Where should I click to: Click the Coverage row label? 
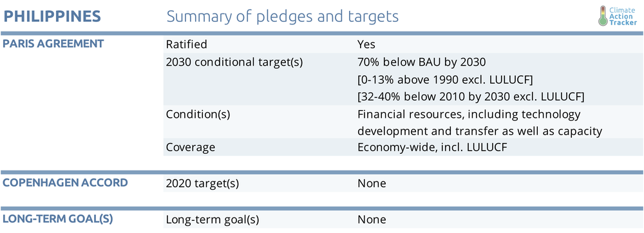(191, 147)
